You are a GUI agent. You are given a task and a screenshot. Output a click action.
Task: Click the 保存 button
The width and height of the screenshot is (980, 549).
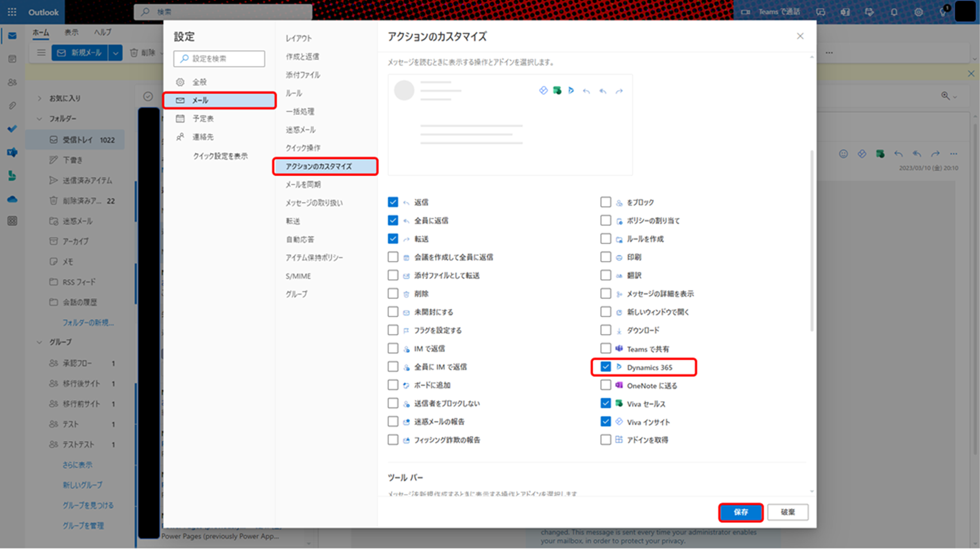741,513
